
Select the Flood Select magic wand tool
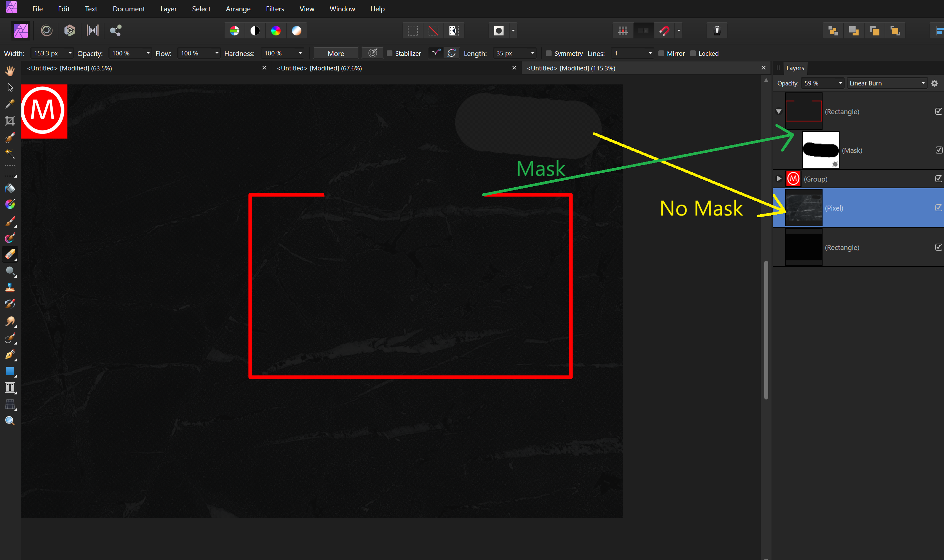pos(10,154)
